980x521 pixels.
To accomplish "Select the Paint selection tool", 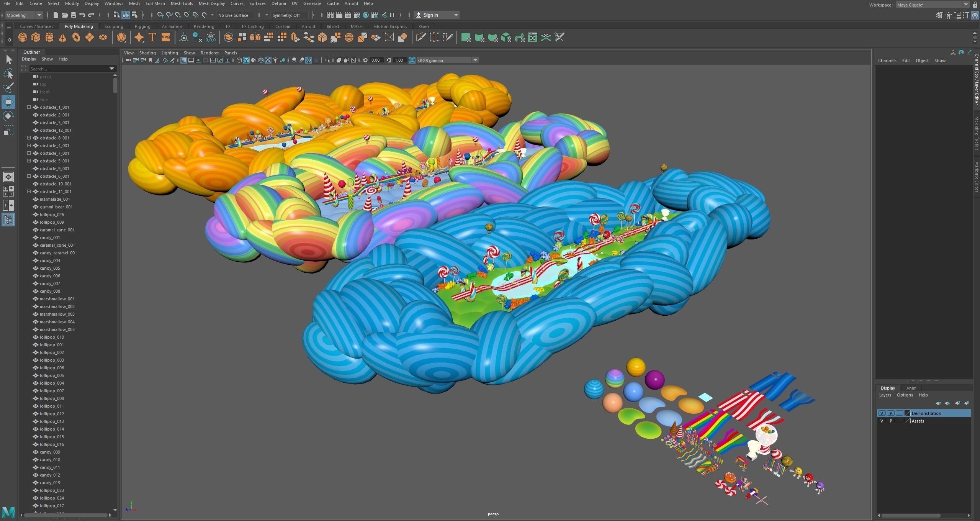I will [x=8, y=88].
